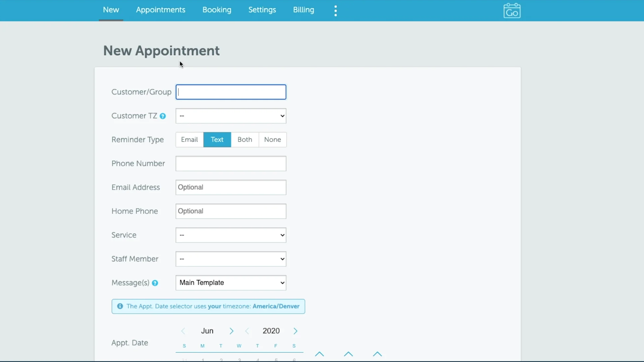Viewport: 644px width, 362px height.
Task: Open the Service dropdown
Action: point(231,235)
